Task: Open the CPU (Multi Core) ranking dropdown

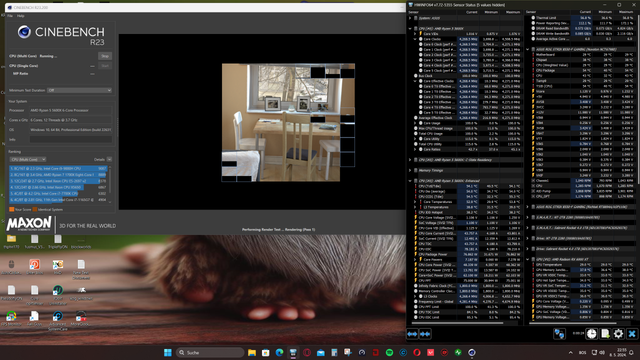Action: click(28, 159)
